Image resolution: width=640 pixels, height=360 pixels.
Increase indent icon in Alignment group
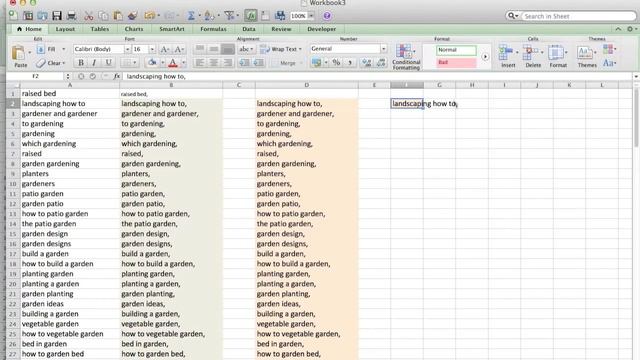coord(258,63)
